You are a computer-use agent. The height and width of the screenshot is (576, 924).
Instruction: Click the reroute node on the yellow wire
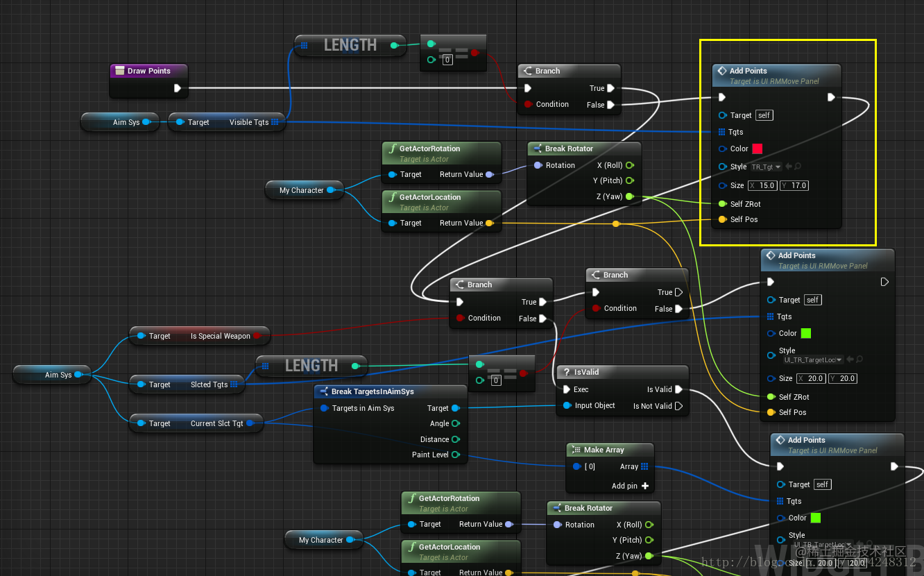(616, 223)
